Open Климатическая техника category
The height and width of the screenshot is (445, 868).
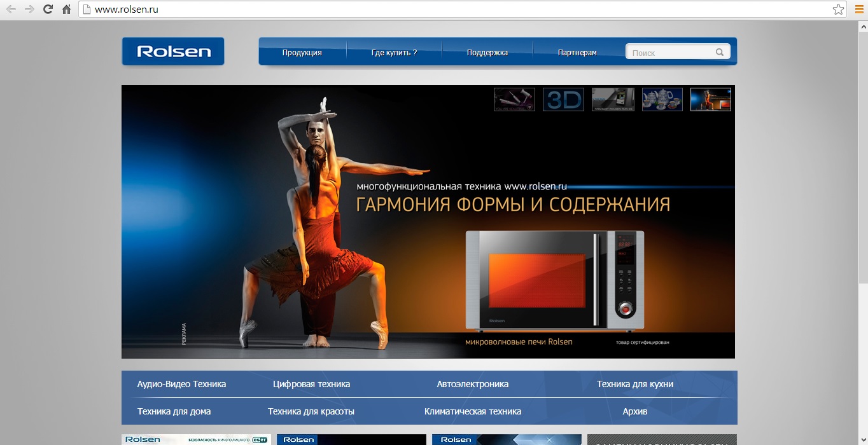click(x=473, y=411)
